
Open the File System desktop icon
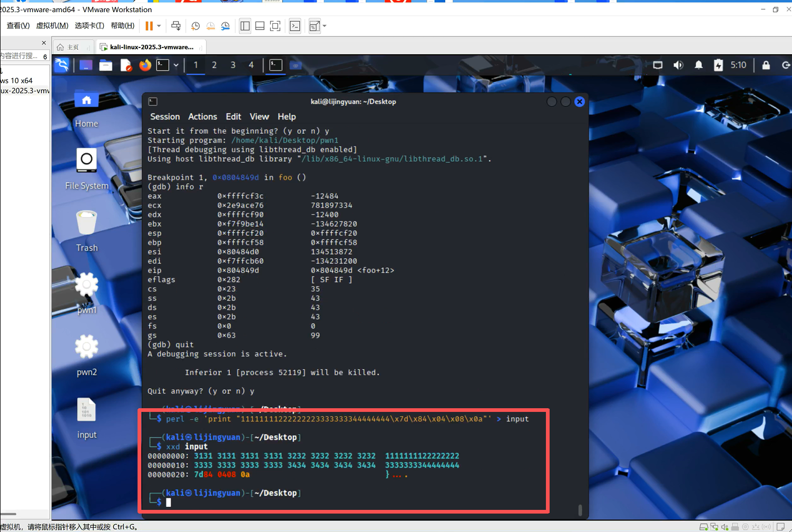click(86, 170)
